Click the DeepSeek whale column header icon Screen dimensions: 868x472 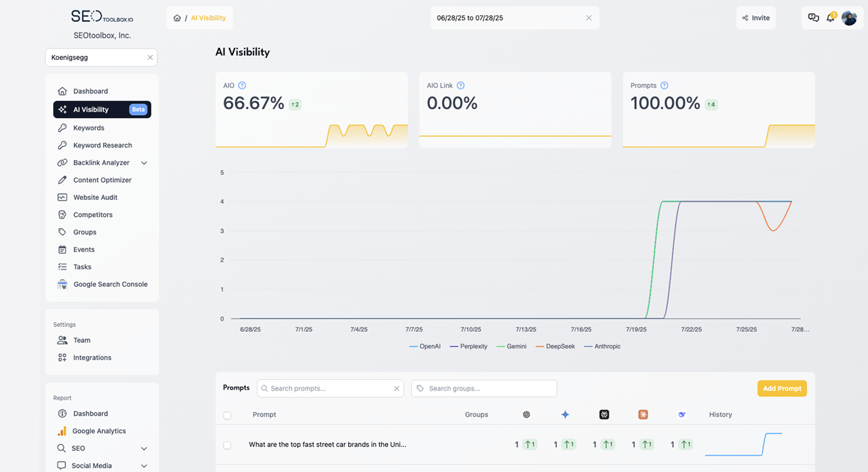pos(682,414)
